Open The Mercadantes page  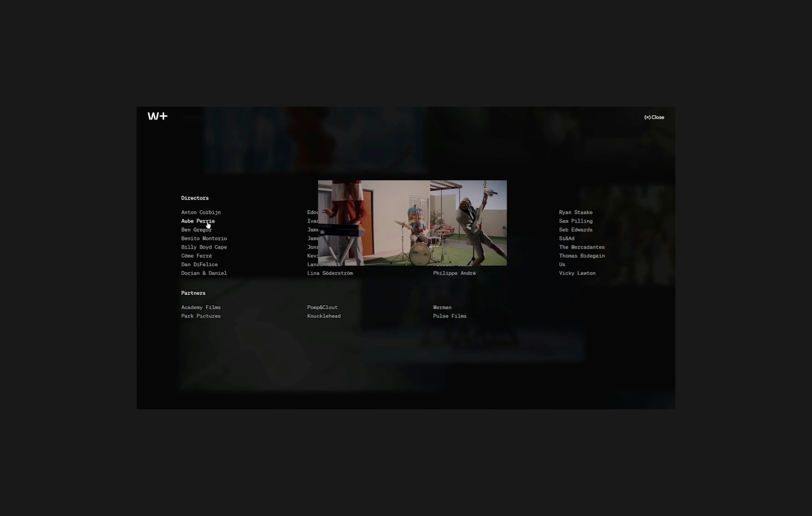[582, 247]
